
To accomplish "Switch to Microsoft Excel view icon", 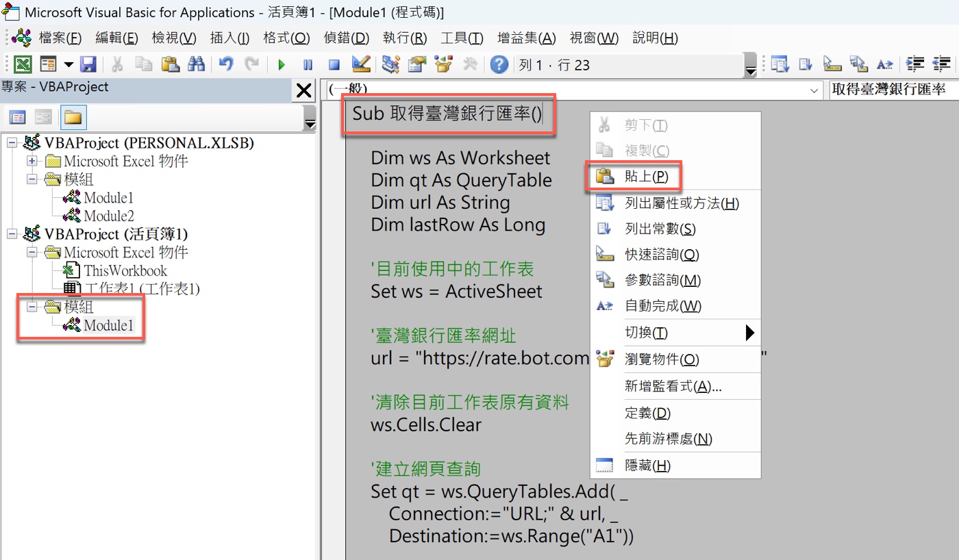I will click(23, 64).
